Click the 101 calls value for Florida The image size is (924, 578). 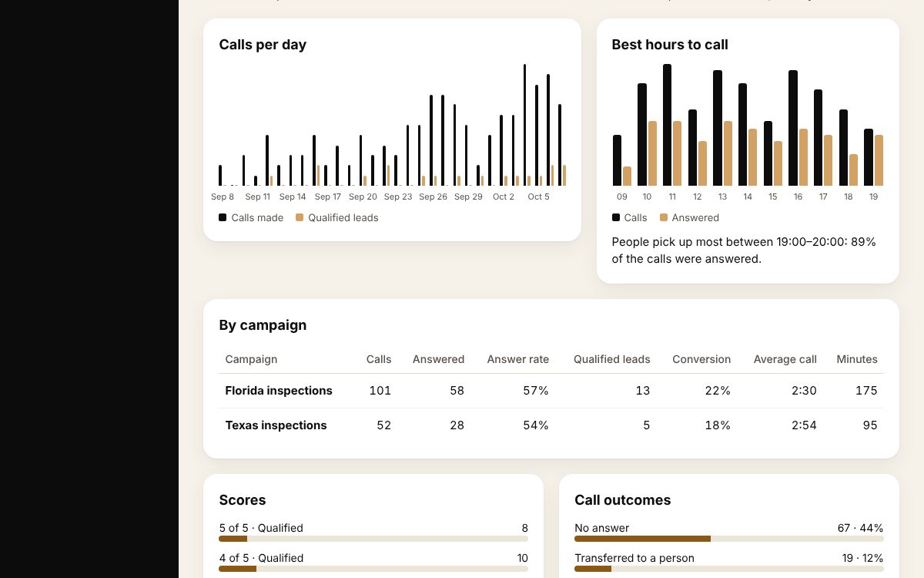point(380,391)
